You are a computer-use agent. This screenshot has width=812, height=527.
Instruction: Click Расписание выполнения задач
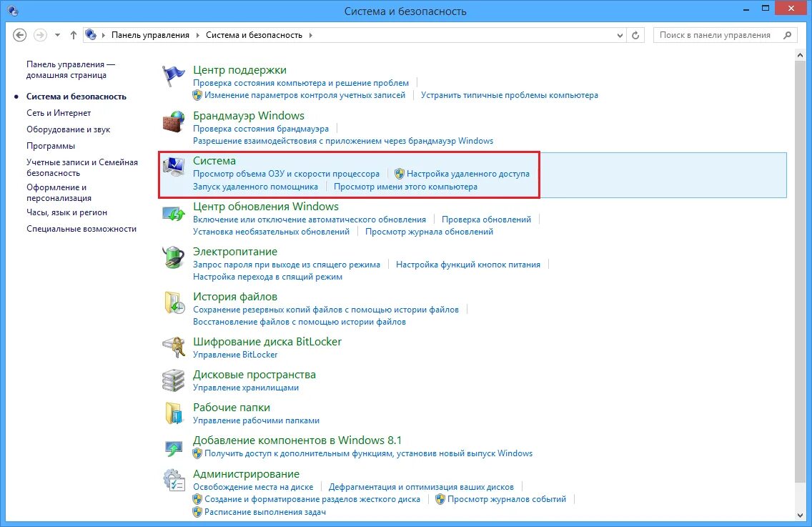pyautogui.click(x=265, y=512)
